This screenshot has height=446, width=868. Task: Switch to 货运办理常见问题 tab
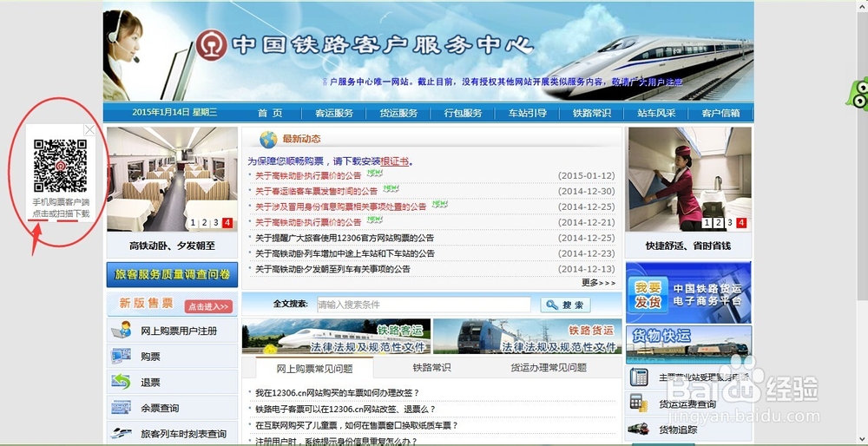point(548,367)
